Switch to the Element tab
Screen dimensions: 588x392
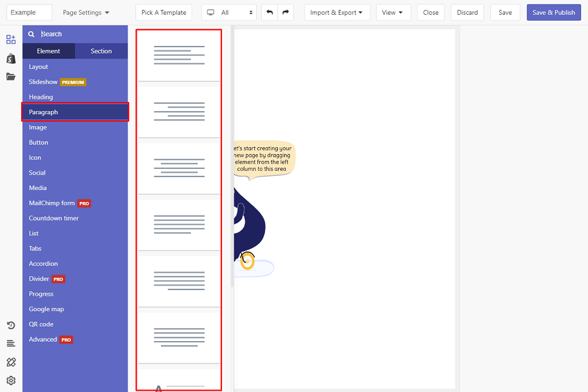[x=48, y=51]
